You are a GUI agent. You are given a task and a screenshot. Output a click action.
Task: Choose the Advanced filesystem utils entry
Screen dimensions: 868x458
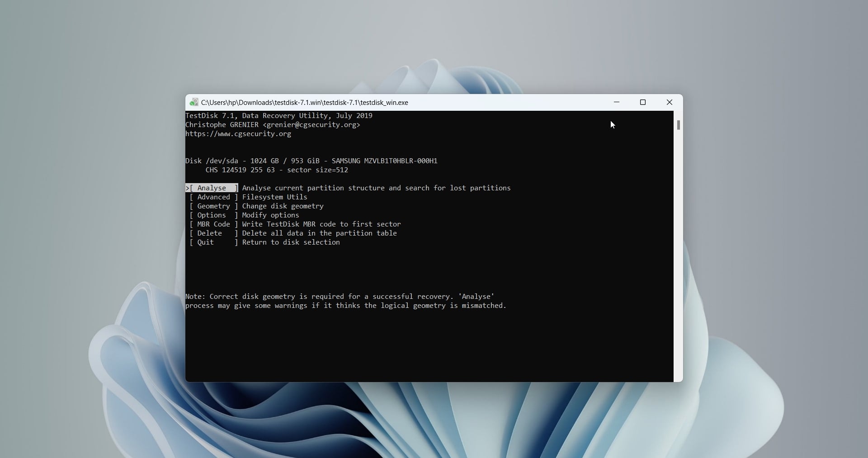(213, 197)
